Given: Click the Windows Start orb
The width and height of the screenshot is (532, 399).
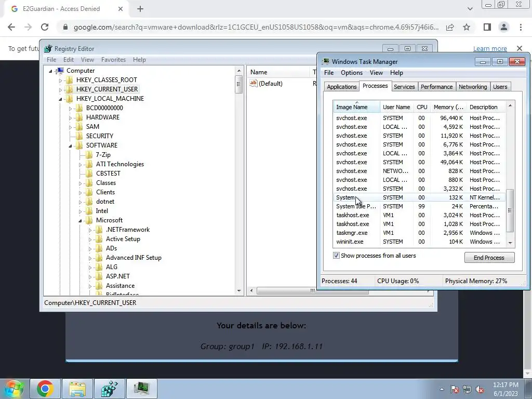Looking at the screenshot, I should 13,389.
